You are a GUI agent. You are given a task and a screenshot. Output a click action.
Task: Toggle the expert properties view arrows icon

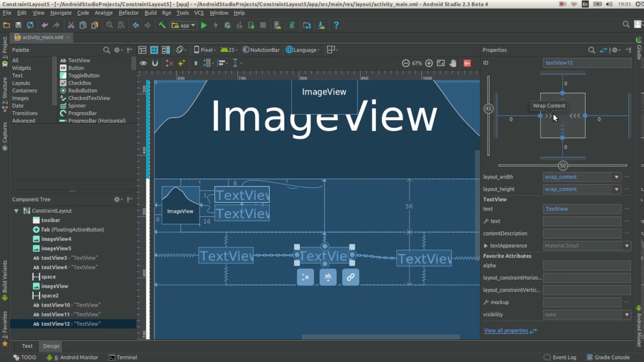[603, 50]
